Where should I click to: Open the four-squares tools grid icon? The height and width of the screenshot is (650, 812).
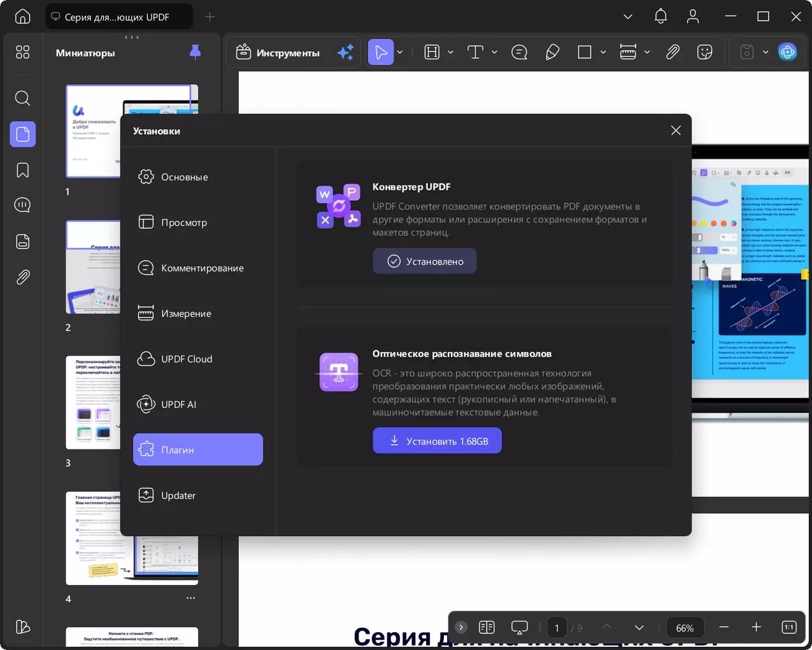pyautogui.click(x=23, y=52)
